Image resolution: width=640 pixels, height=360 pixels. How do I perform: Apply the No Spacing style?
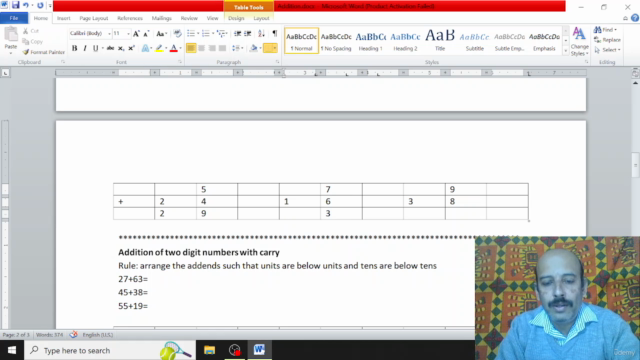[336, 41]
